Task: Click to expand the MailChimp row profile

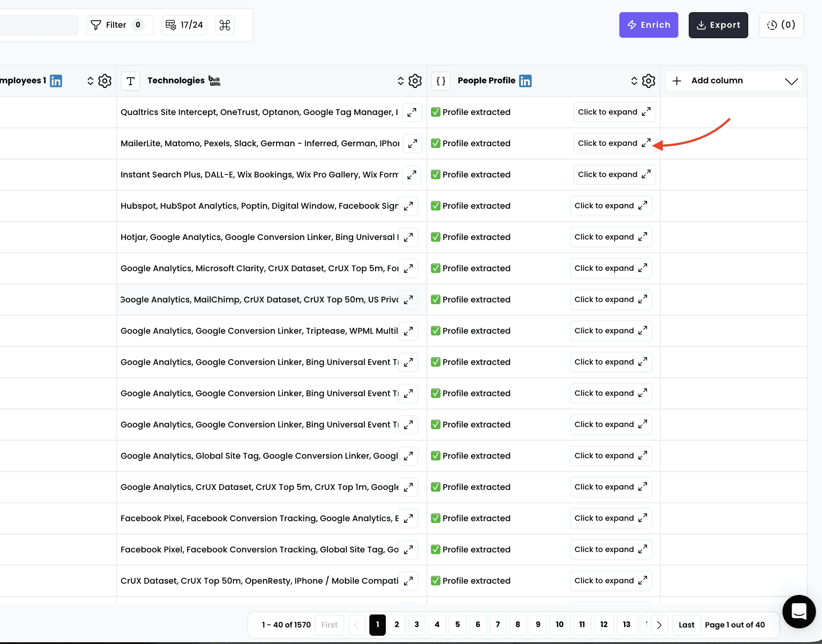Action: (611, 299)
